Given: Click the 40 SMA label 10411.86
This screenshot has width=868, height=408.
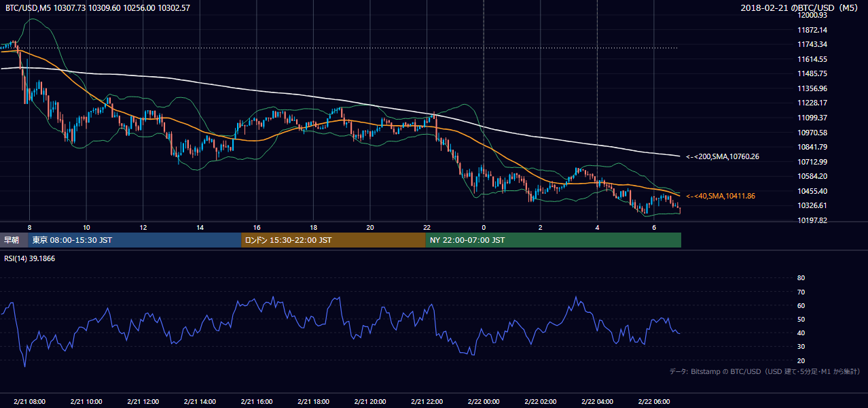Looking at the screenshot, I should pos(720,196).
